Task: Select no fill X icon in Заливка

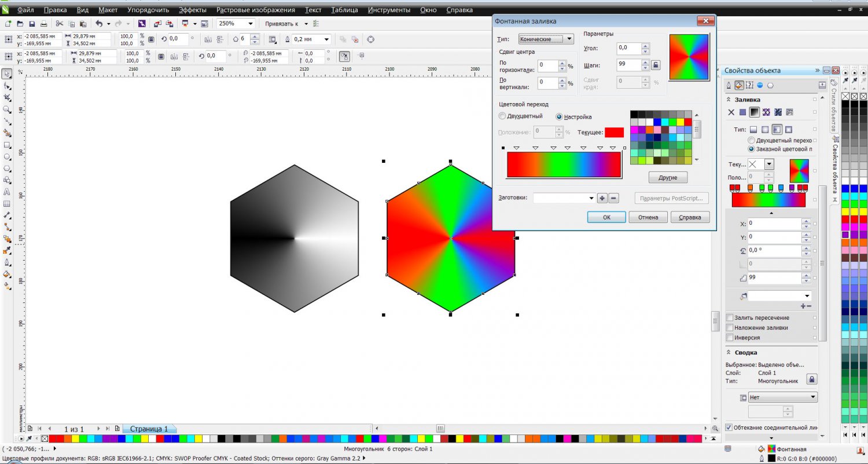Action: [731, 112]
